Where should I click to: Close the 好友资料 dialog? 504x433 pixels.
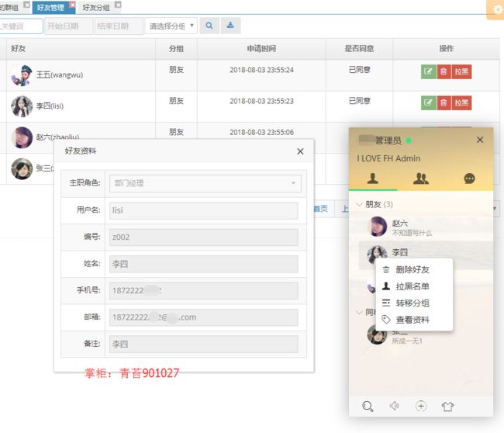click(x=300, y=151)
